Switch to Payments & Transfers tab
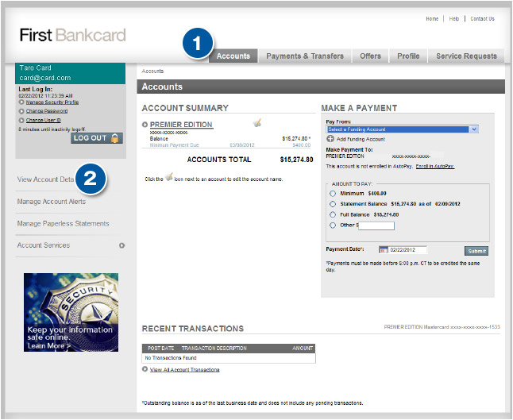This screenshot has height=420, width=513. coord(305,56)
